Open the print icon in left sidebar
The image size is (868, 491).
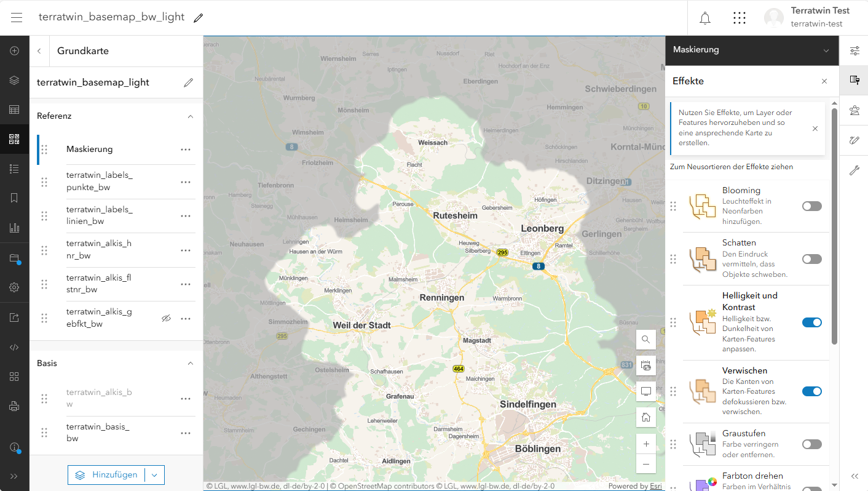coord(15,406)
